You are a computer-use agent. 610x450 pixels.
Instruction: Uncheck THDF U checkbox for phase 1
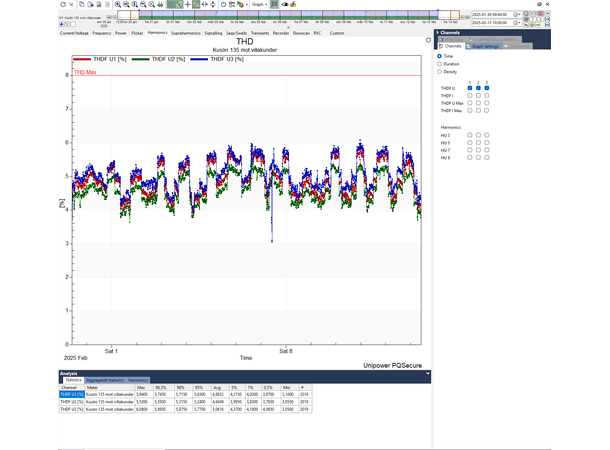[x=470, y=88]
